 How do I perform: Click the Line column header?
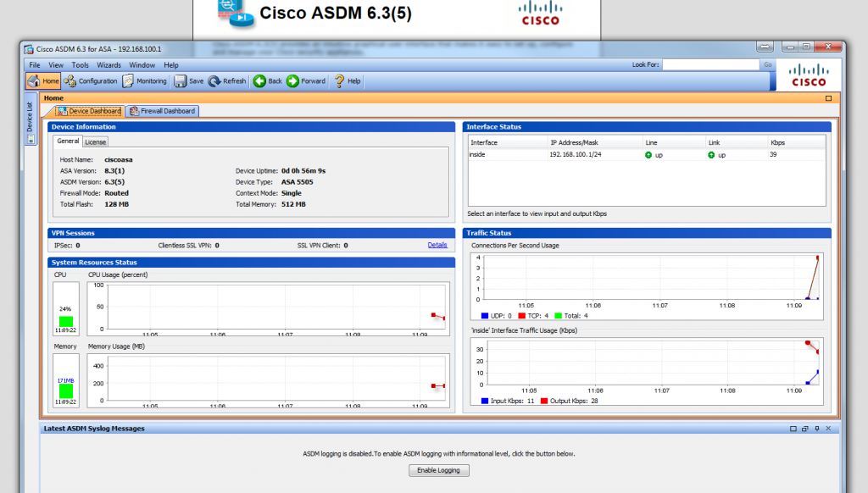pyautogui.click(x=674, y=142)
